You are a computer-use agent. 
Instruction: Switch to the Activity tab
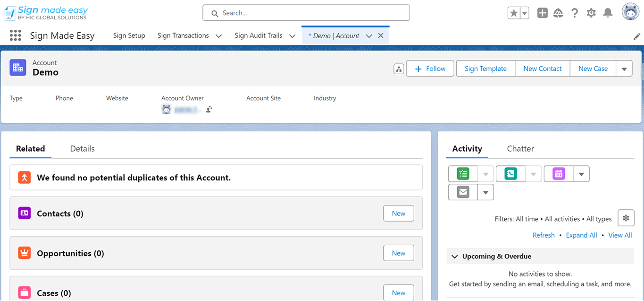[x=467, y=148]
